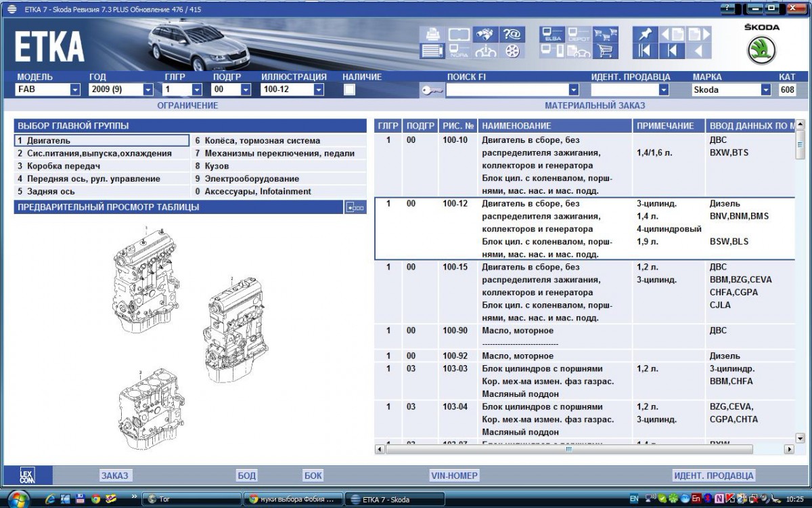This screenshot has height=508, width=812.
Task: Click the pushpin icon
Action: point(644,35)
